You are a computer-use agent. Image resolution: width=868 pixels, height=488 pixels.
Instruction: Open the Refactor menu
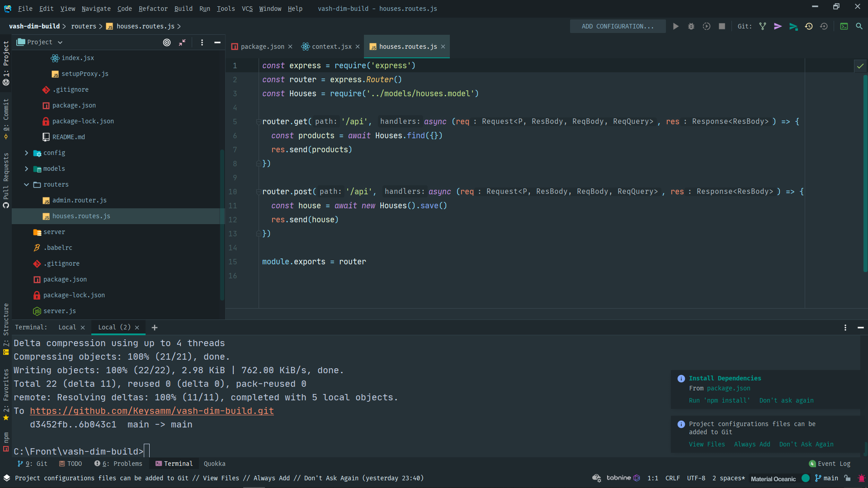[x=153, y=9]
